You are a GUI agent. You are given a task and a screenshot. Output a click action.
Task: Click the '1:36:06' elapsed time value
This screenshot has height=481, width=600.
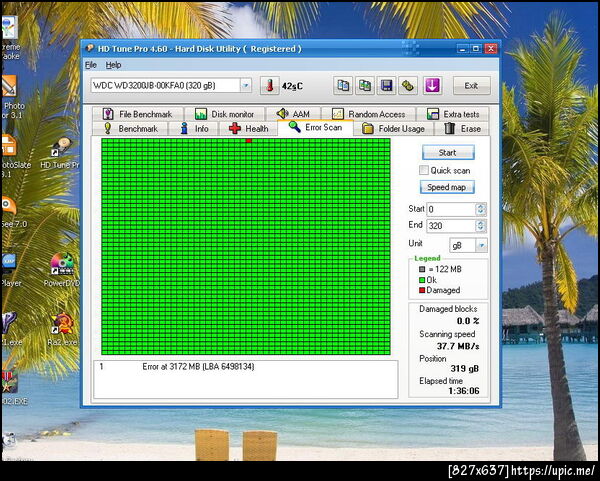[464, 391]
